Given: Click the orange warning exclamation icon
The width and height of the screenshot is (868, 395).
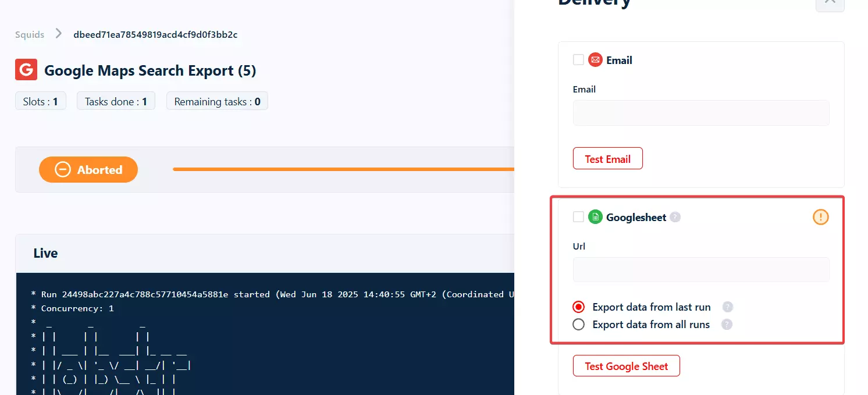Looking at the screenshot, I should click(x=820, y=217).
